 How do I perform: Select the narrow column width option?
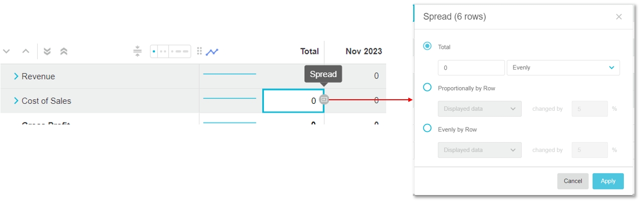coord(154,51)
